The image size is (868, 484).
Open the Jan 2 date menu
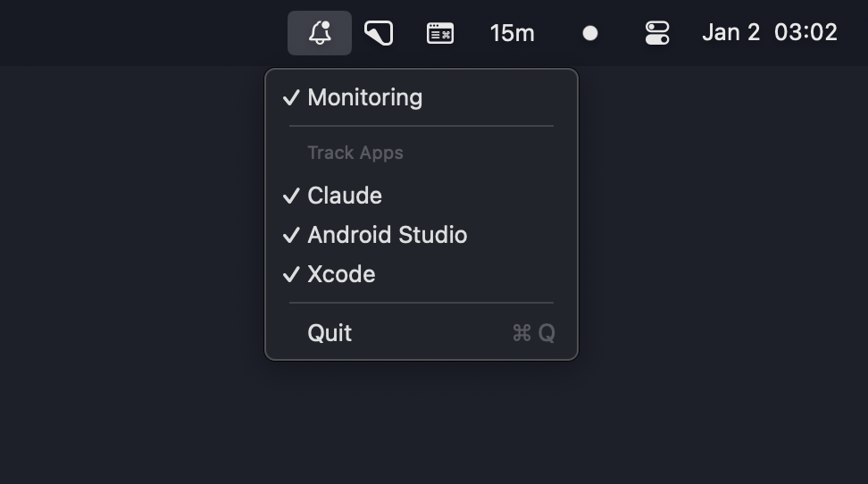coord(730,33)
